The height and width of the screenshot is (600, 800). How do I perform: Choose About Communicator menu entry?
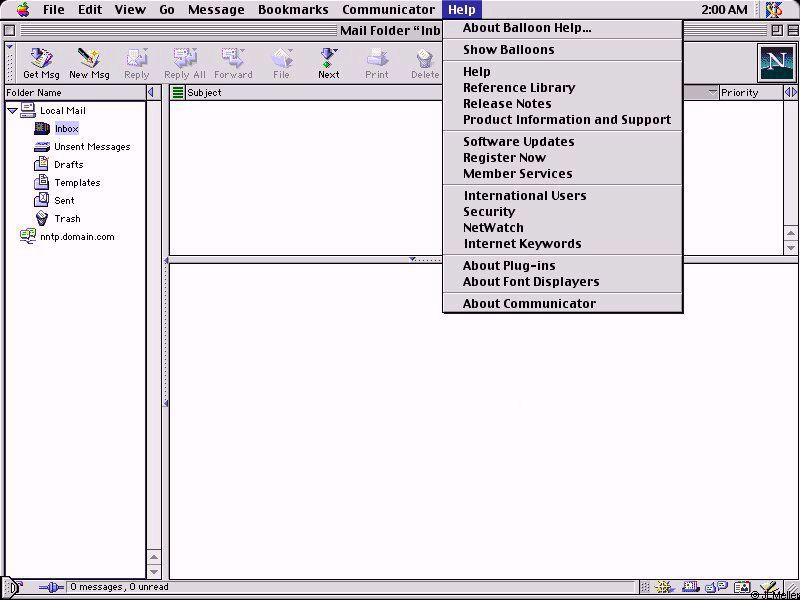563,304
